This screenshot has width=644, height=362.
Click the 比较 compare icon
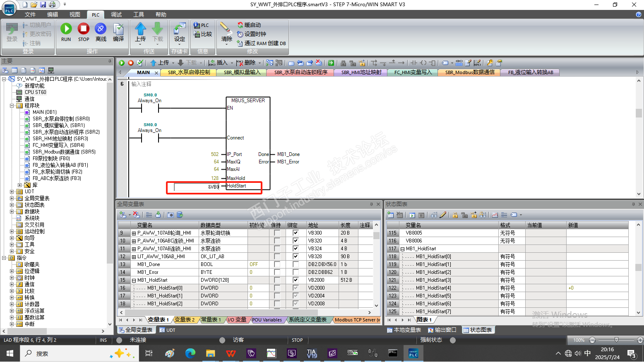tap(197, 34)
